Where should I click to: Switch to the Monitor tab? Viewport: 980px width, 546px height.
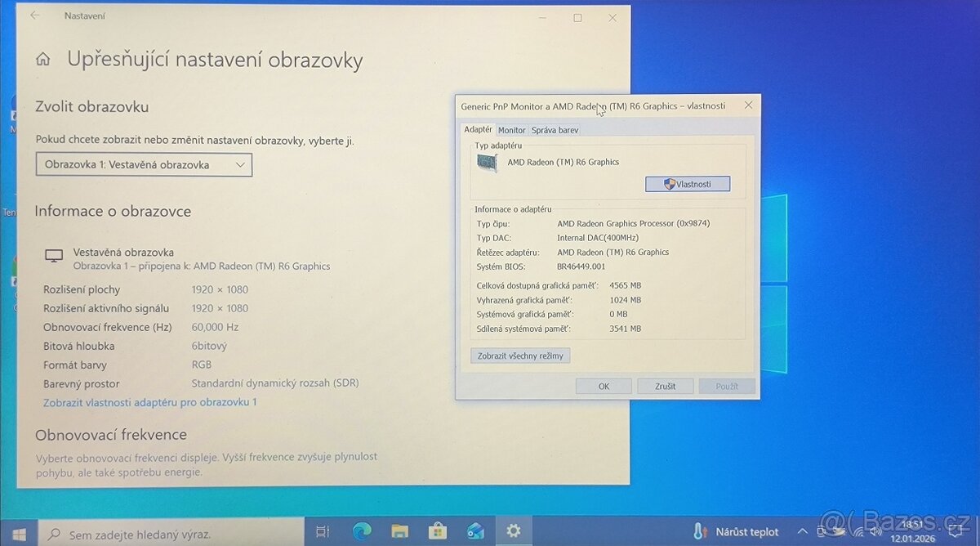(512, 130)
